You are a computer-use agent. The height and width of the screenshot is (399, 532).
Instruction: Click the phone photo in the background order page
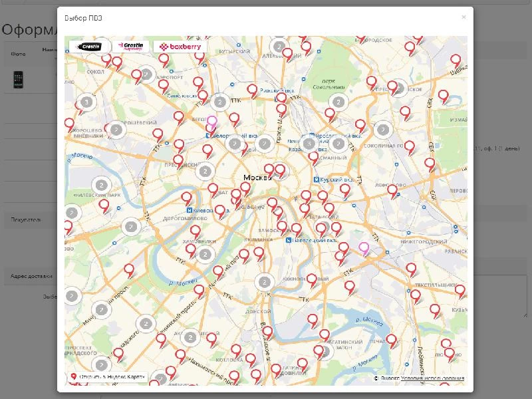pyautogui.click(x=18, y=80)
